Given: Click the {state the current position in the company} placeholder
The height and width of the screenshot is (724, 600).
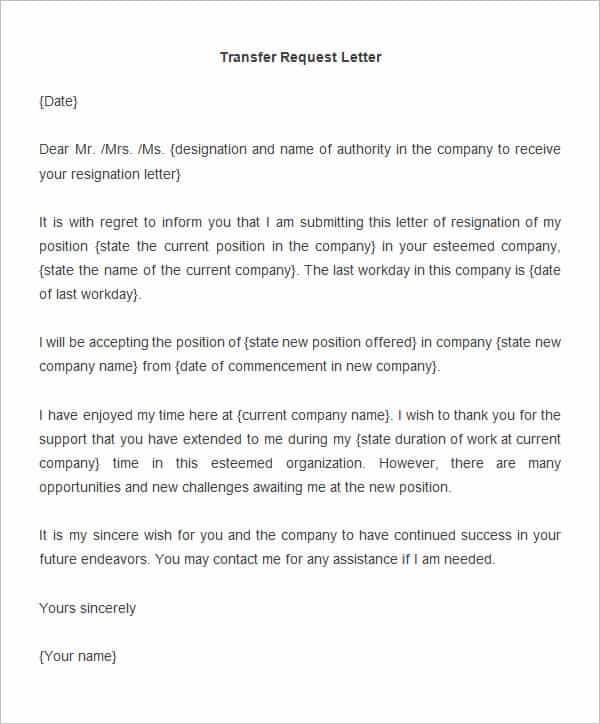Looking at the screenshot, I should (236, 247).
